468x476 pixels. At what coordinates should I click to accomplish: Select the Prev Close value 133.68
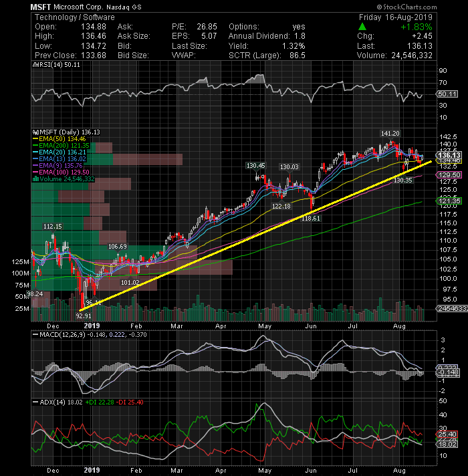(x=94, y=55)
